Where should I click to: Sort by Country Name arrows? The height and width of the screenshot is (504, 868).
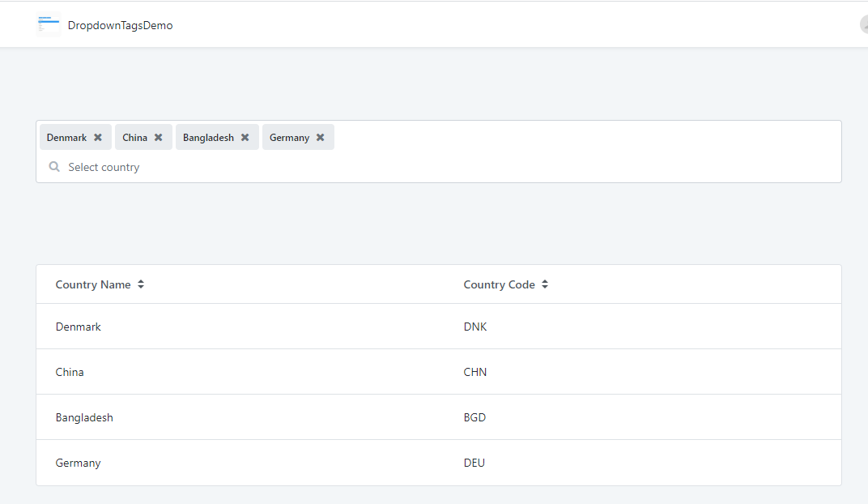(x=141, y=284)
